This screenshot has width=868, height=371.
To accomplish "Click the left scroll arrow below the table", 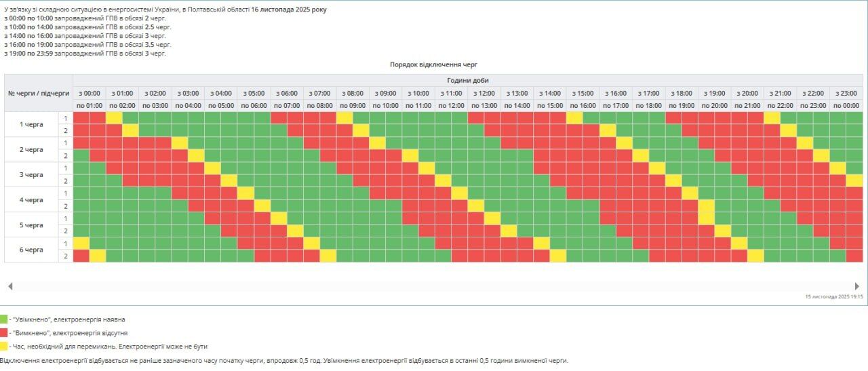I will (x=10, y=286).
